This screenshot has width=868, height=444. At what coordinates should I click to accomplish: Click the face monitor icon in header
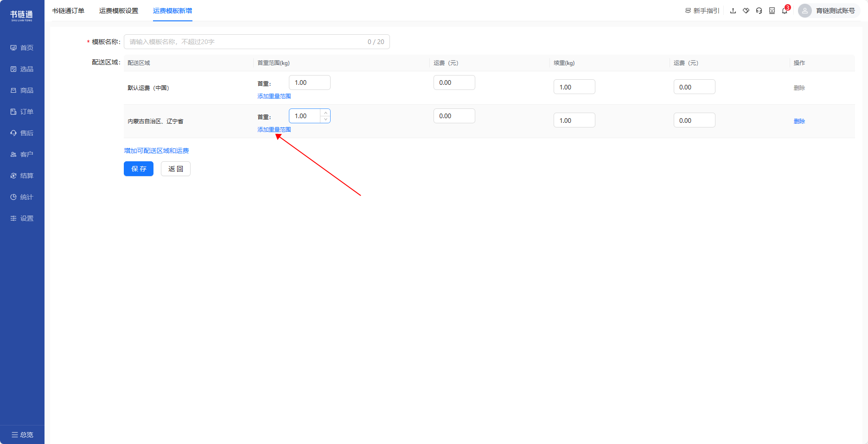(x=772, y=11)
